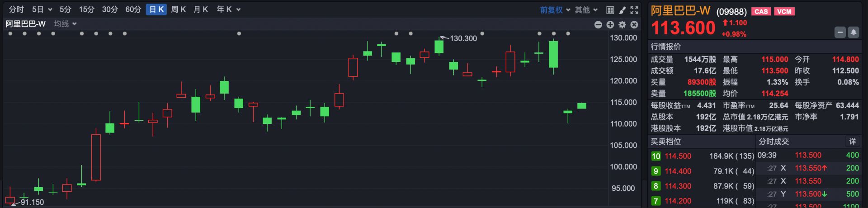Click red up arrow beside 1.100 change
This screenshot has height=208, width=868.
[725, 23]
